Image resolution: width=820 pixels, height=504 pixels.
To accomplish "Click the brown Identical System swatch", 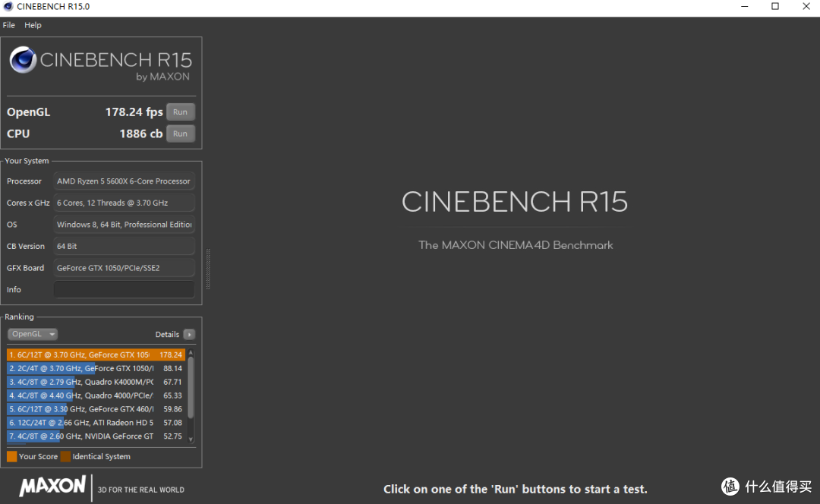I will [x=65, y=456].
